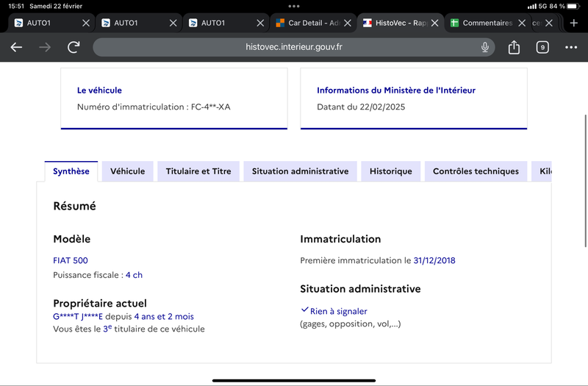Viewport: 588px width, 386px height.
Task: Click the page vertical scrollbar
Action: [585, 181]
